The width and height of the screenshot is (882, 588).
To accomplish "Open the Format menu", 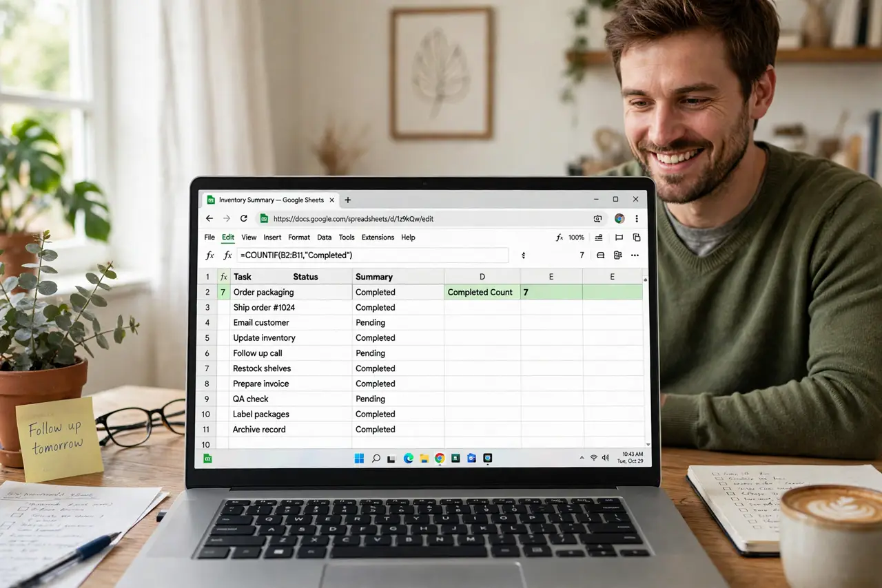I will [299, 238].
